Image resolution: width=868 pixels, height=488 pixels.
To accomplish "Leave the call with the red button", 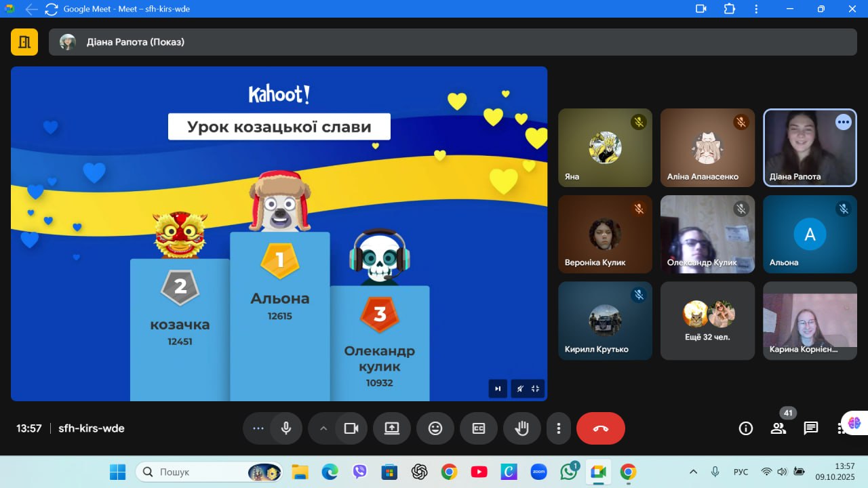I will [601, 428].
